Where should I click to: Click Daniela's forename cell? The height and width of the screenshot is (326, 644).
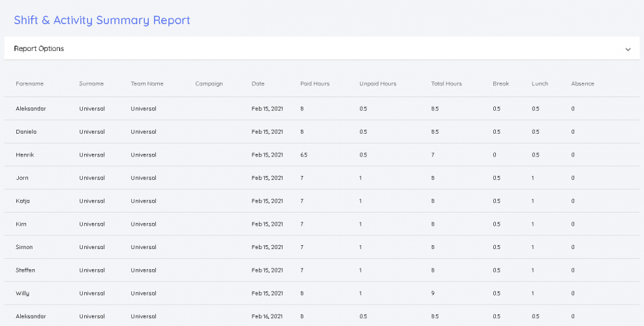click(x=26, y=132)
